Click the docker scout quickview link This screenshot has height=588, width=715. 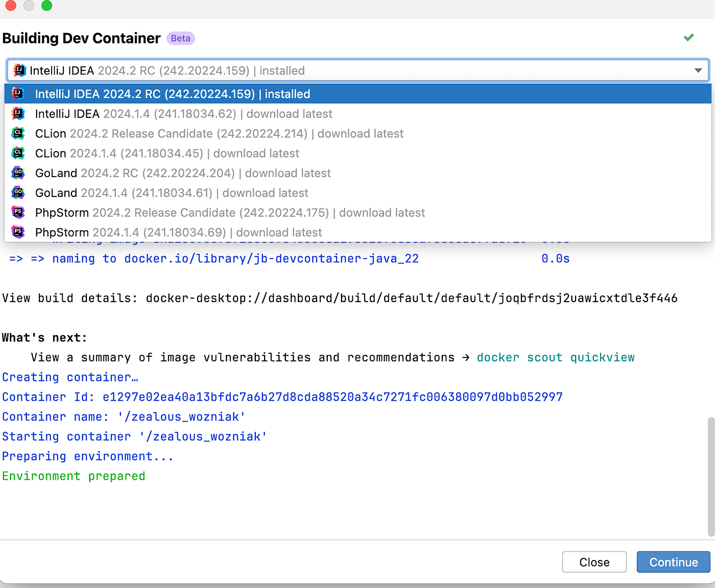tap(555, 357)
